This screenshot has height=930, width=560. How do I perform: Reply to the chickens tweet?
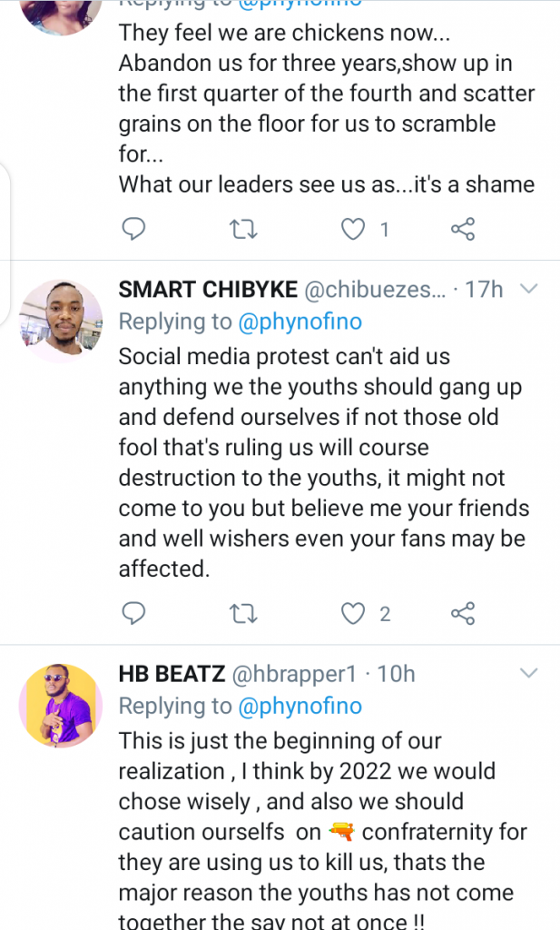pyautogui.click(x=133, y=229)
